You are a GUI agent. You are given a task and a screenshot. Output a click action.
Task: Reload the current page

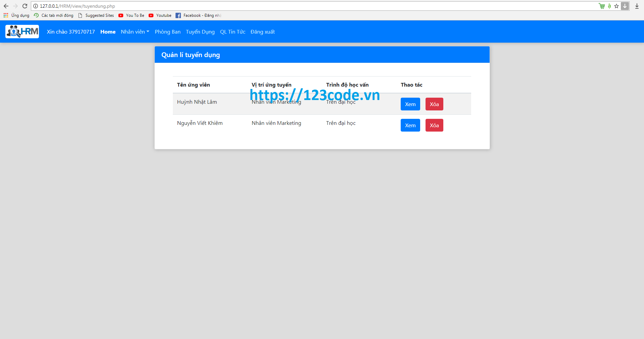(x=24, y=6)
